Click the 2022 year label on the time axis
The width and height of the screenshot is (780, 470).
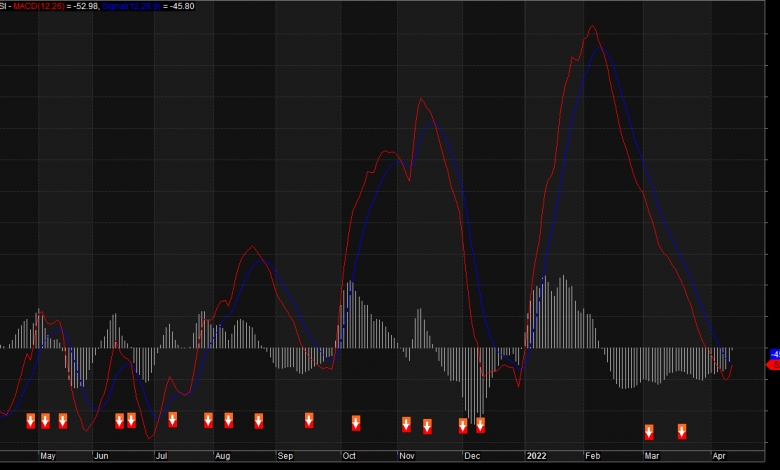(x=536, y=455)
